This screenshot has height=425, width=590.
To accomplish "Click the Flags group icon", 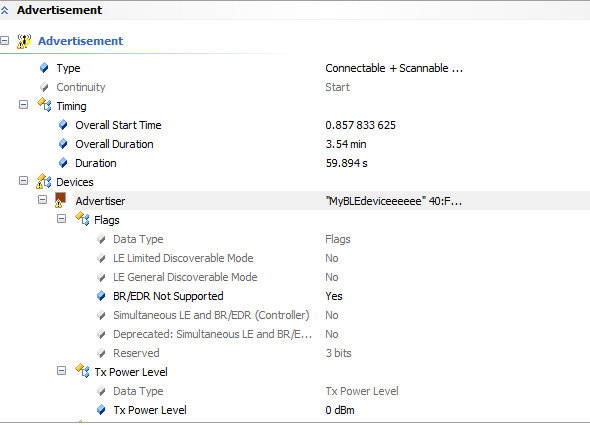I will pyautogui.click(x=82, y=219).
